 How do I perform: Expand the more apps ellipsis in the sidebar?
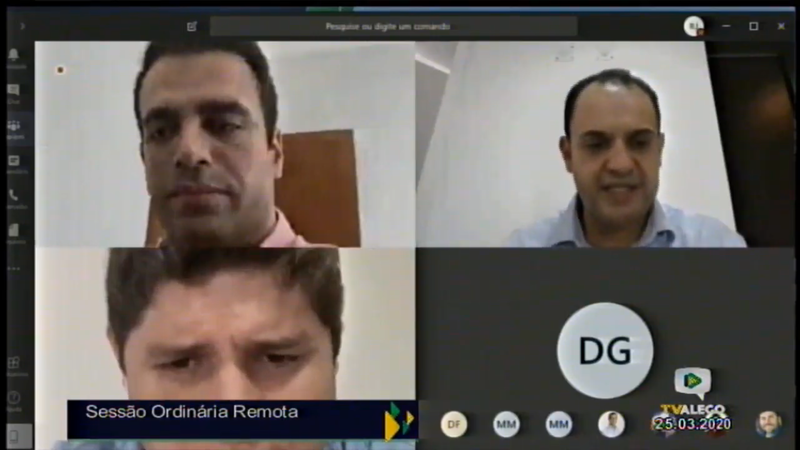click(14, 268)
